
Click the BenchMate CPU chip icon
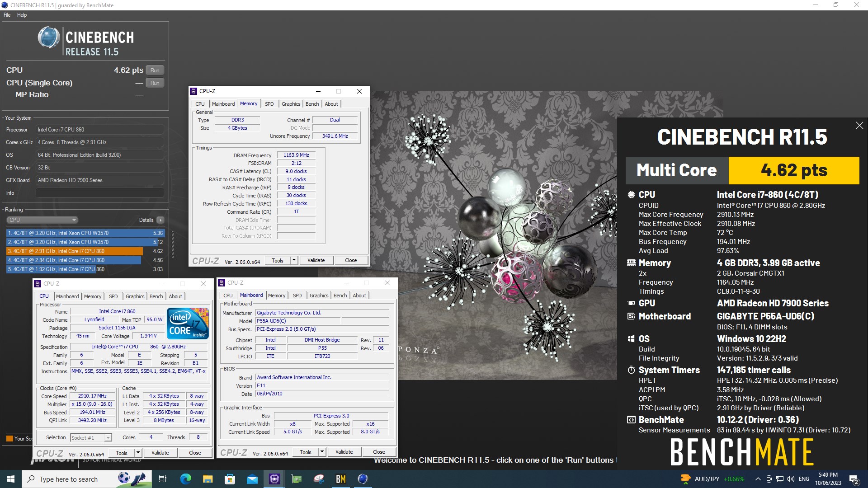click(631, 195)
